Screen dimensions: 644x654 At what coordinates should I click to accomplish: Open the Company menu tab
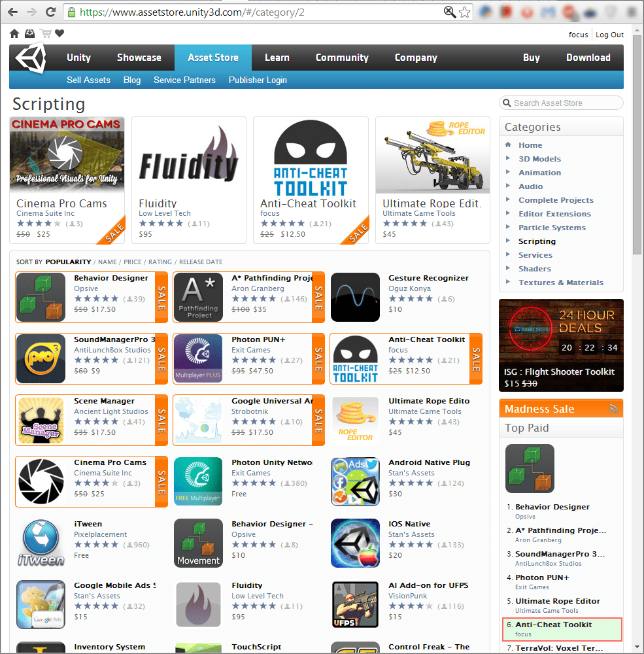[416, 58]
